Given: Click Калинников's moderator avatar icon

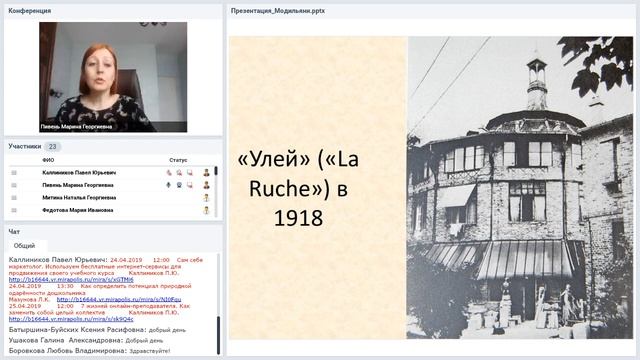Looking at the screenshot, I should 207,173.
